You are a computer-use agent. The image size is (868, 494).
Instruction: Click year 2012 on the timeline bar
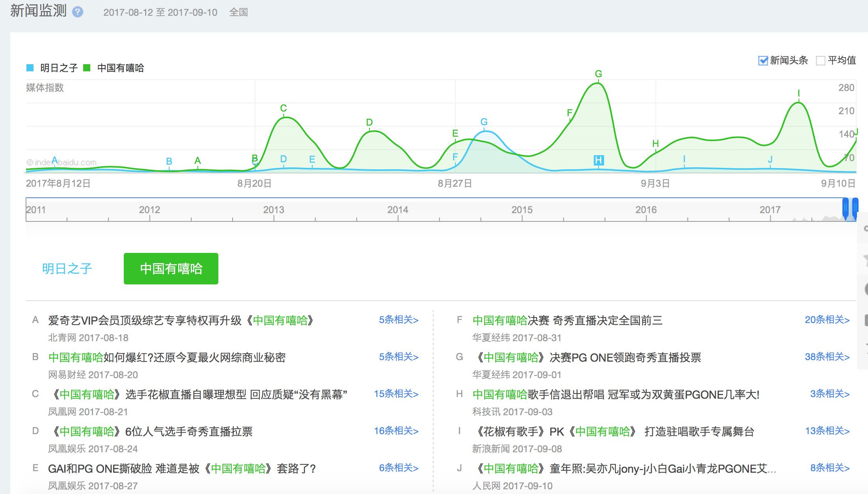click(x=149, y=210)
